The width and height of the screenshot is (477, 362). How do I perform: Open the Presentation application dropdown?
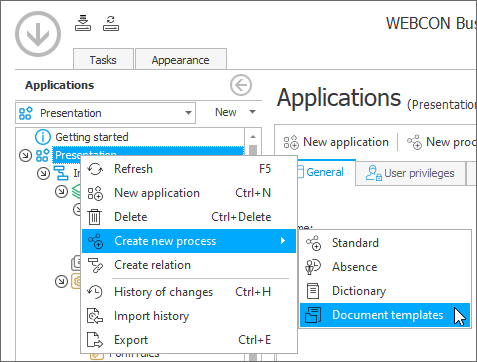(188, 113)
